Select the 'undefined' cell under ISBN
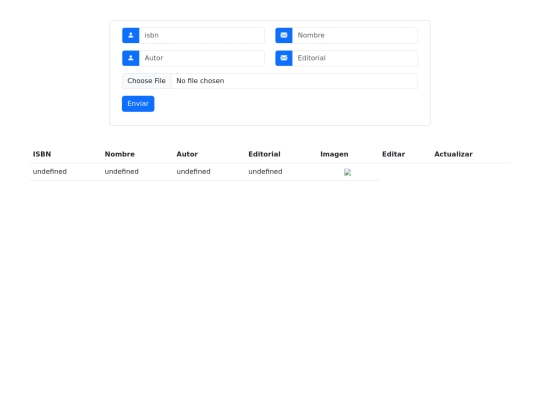This screenshot has width=540, height=405. tap(50, 172)
